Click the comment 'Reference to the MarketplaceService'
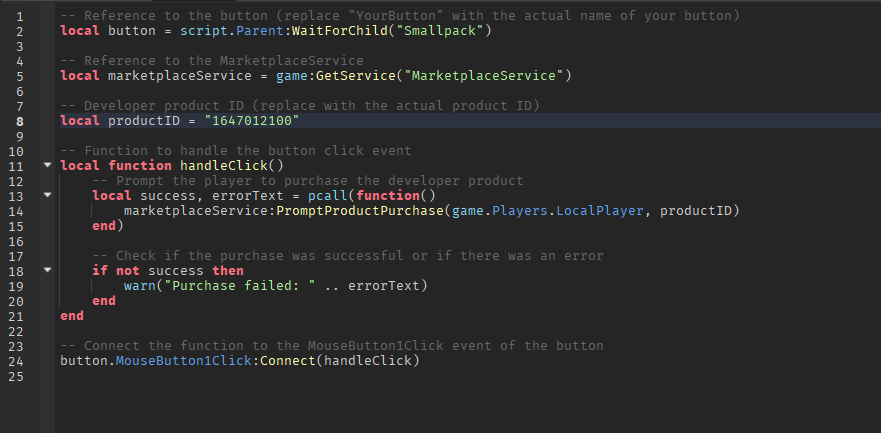 pos(212,61)
